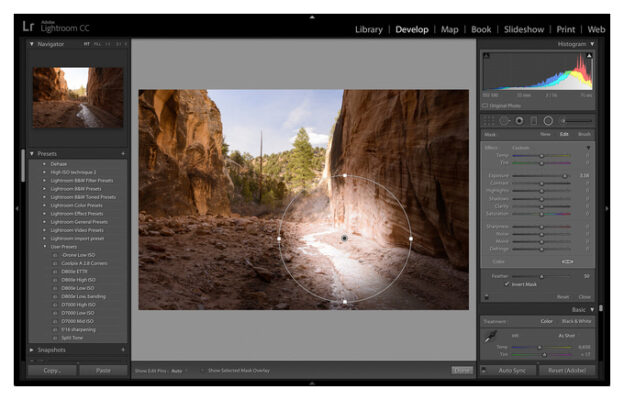Viewport: 624px width, 400px height.
Task: Toggle shadow clipping indicator in histogram
Action: tap(486, 55)
